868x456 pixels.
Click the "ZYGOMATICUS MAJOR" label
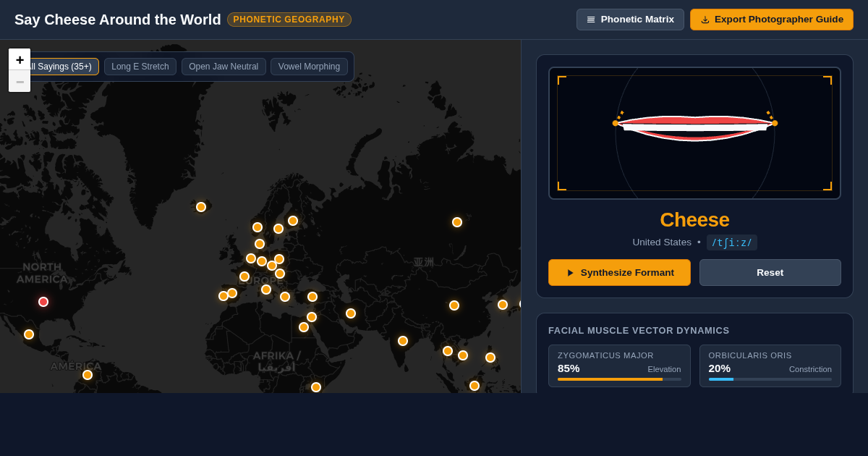click(x=605, y=355)
